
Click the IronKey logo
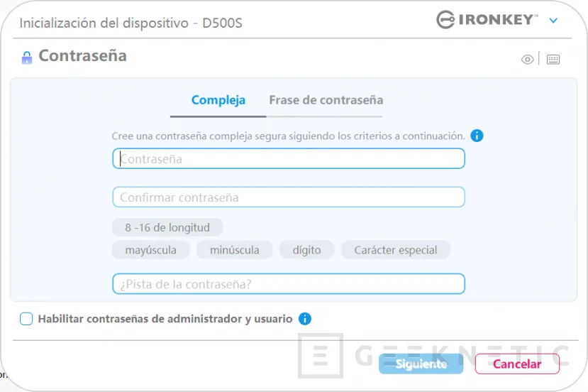click(487, 20)
